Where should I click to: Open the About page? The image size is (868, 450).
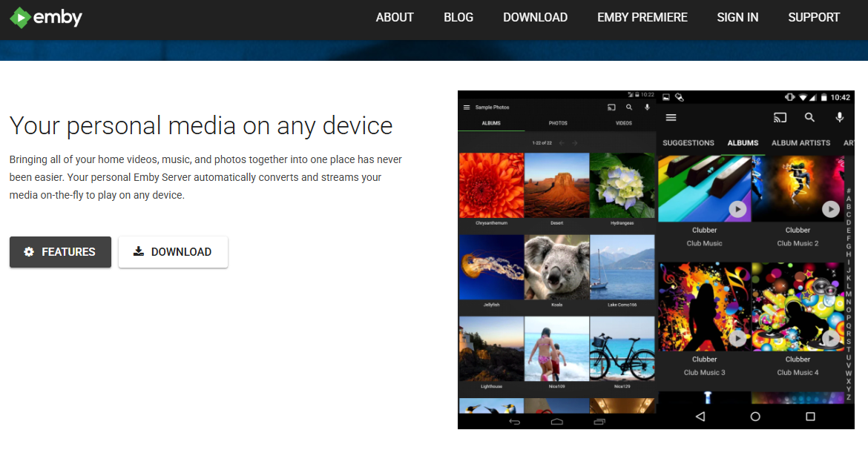click(395, 18)
